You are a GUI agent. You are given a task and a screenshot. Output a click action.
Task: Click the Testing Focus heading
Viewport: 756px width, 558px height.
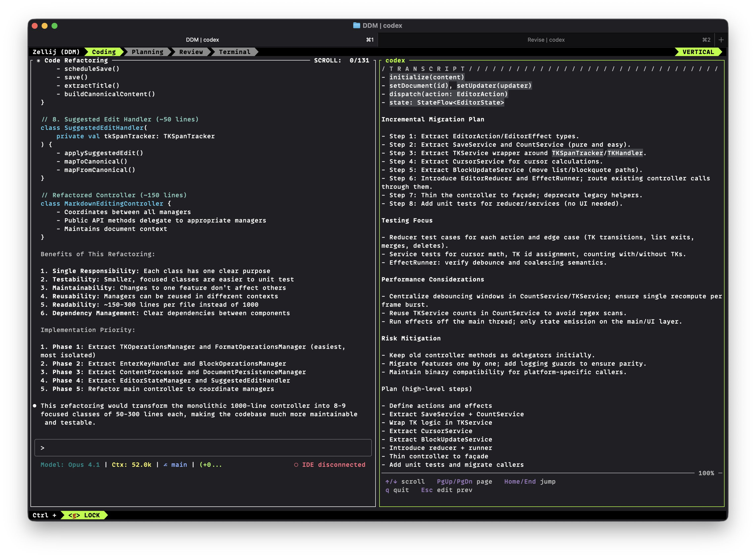point(407,220)
